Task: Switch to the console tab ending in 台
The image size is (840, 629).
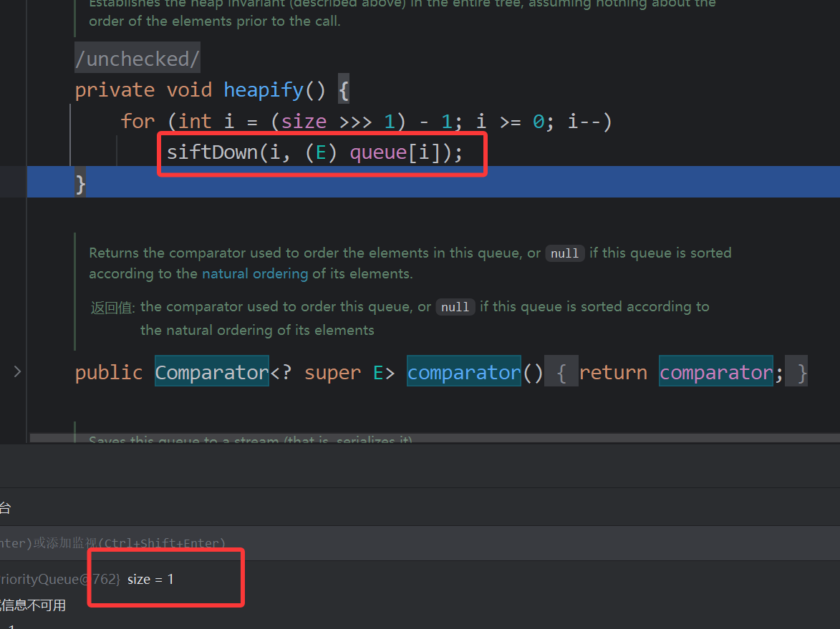Action: tap(5, 508)
